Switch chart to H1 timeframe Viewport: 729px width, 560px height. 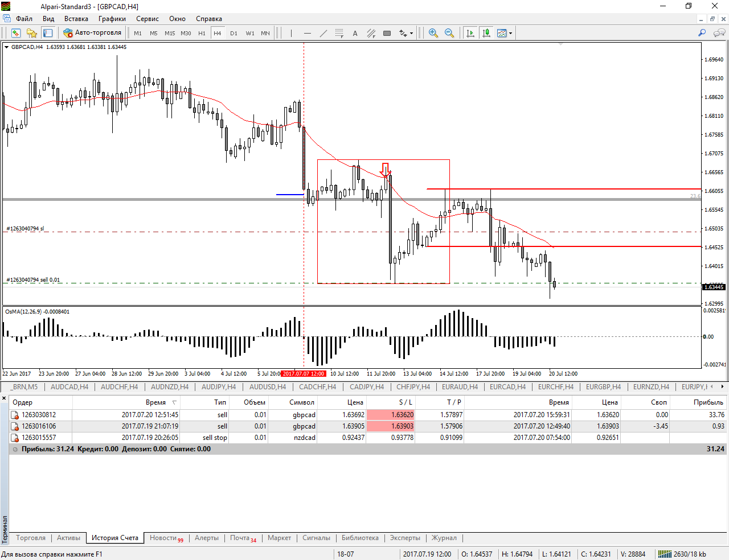pyautogui.click(x=202, y=33)
